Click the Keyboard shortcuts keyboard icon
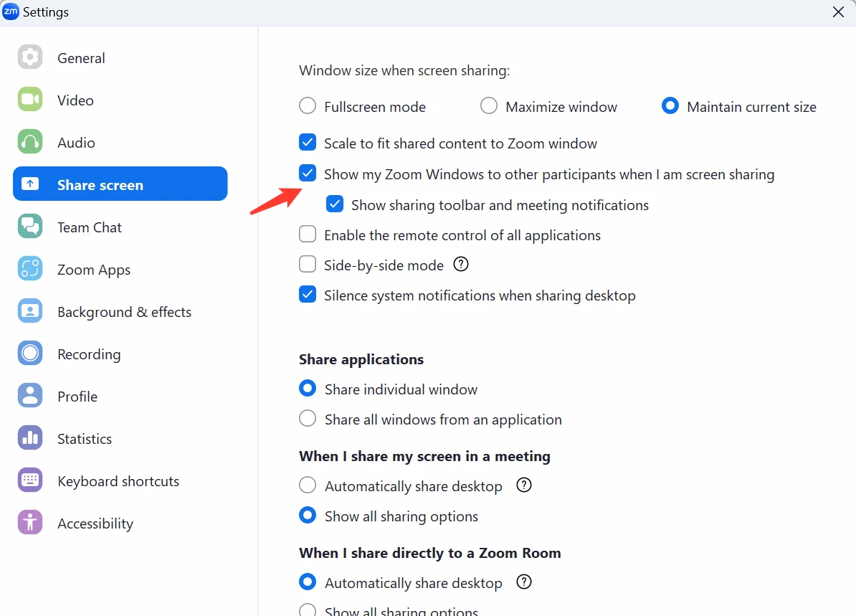Image resolution: width=856 pixels, height=616 pixels. (x=30, y=480)
